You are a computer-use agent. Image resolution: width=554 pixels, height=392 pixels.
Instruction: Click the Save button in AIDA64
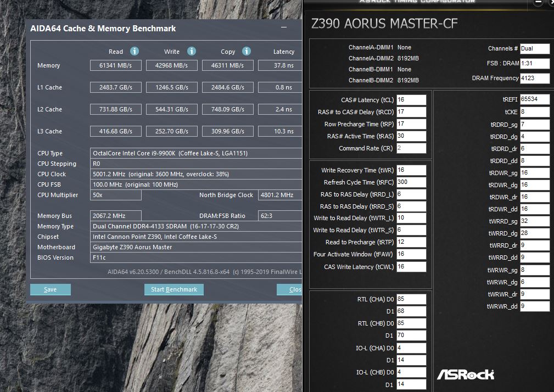[x=50, y=289]
